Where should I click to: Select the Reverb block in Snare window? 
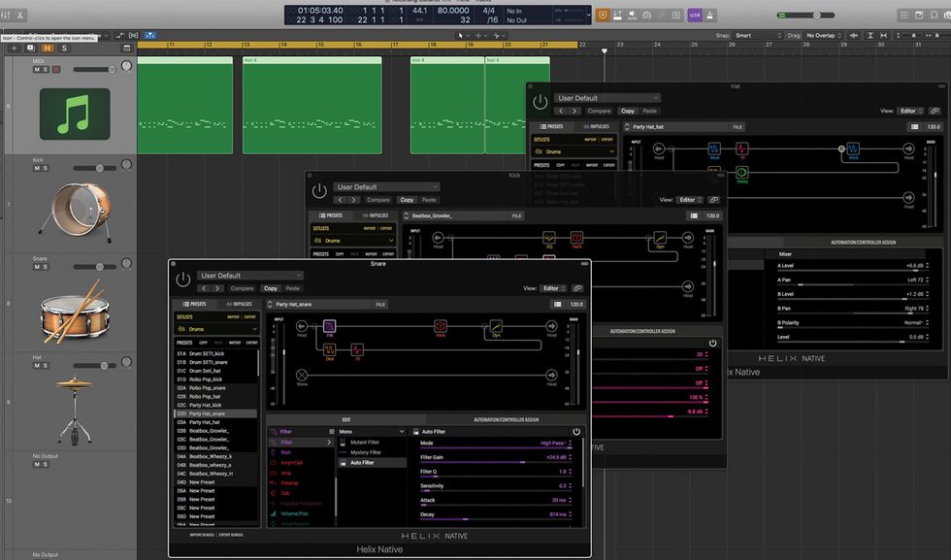[441, 326]
